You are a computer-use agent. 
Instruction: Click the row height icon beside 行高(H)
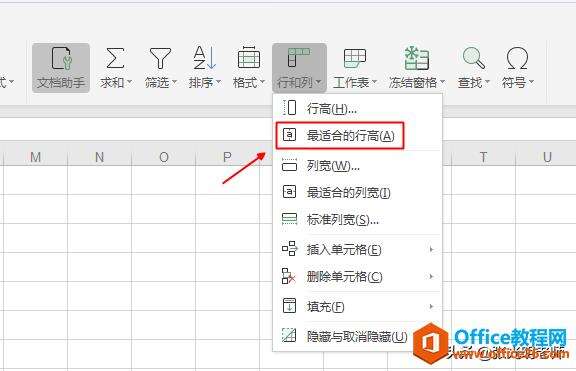coord(289,108)
